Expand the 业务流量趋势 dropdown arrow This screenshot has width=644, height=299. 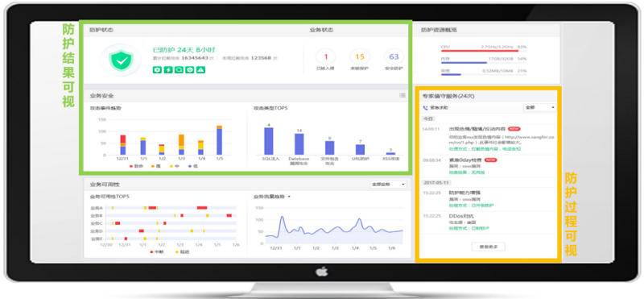click(289, 197)
